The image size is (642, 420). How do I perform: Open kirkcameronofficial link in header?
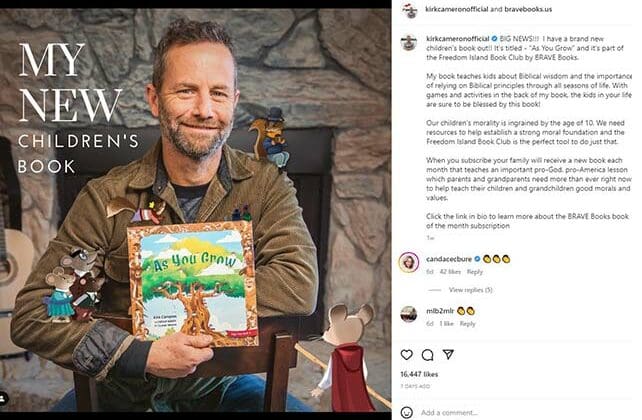tap(457, 9)
